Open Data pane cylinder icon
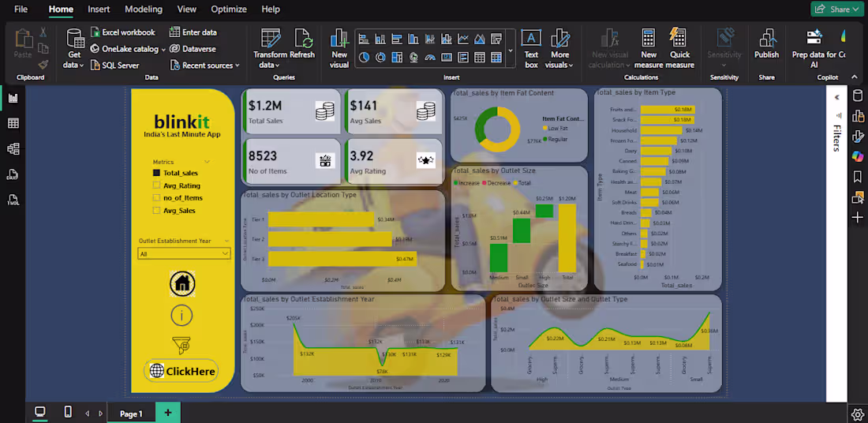Screen dimensions: 868x423 [x=858, y=95]
